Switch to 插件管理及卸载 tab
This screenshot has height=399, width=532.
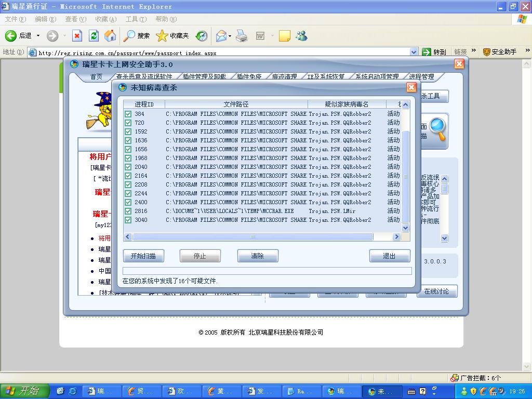click(205, 76)
